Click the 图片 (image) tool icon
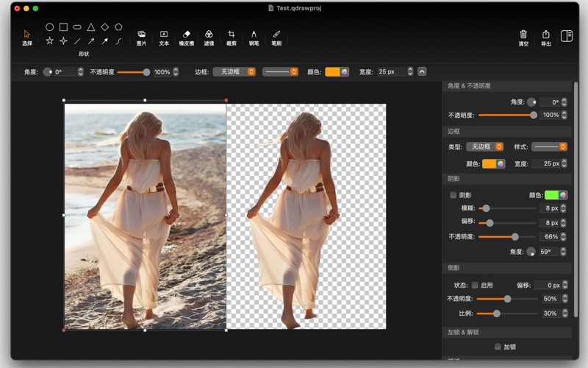The image size is (588, 368). (141, 35)
